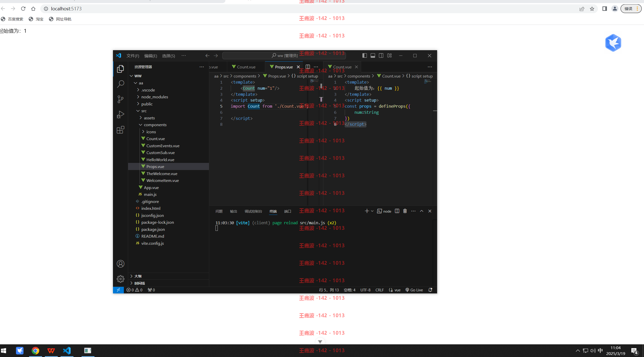Toggle panel layout button in title bar
The width and height of the screenshot is (644, 357).
(x=373, y=55)
